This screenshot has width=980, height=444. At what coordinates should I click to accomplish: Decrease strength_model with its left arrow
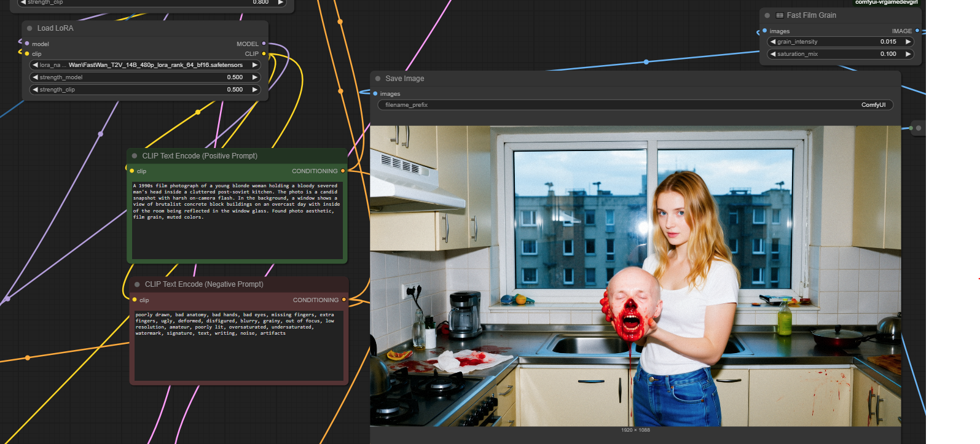[x=35, y=77]
